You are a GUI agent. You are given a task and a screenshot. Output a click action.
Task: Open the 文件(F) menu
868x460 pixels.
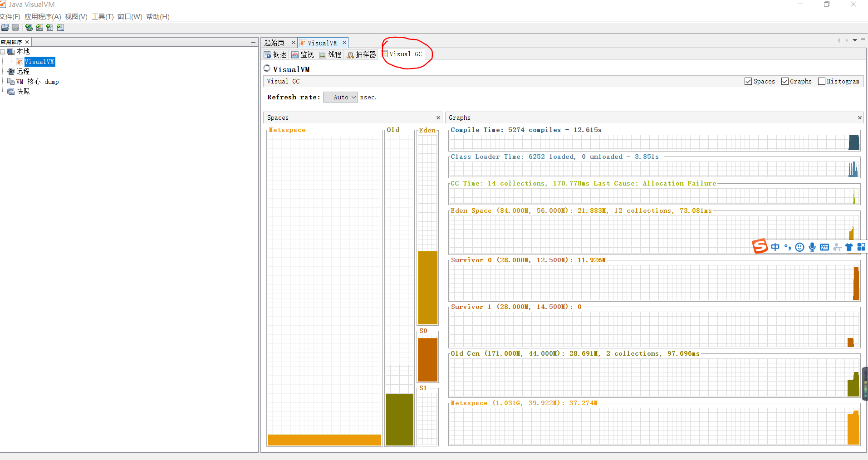[10, 17]
